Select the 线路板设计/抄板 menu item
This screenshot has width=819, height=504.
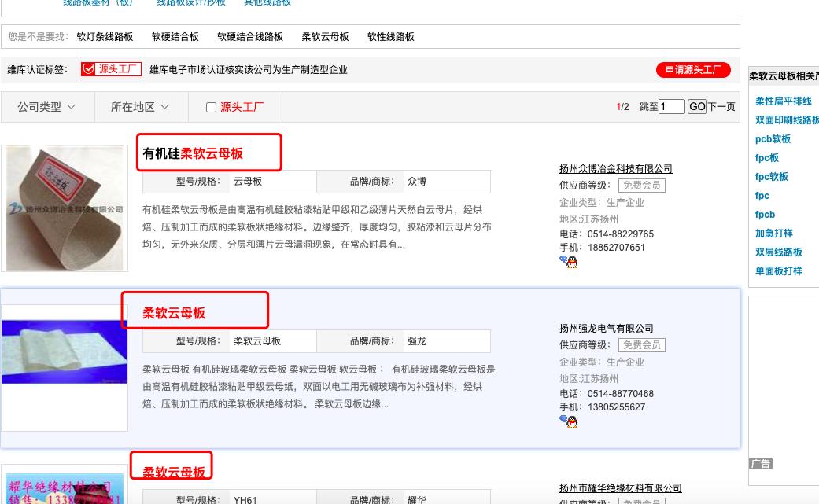click(190, 2)
